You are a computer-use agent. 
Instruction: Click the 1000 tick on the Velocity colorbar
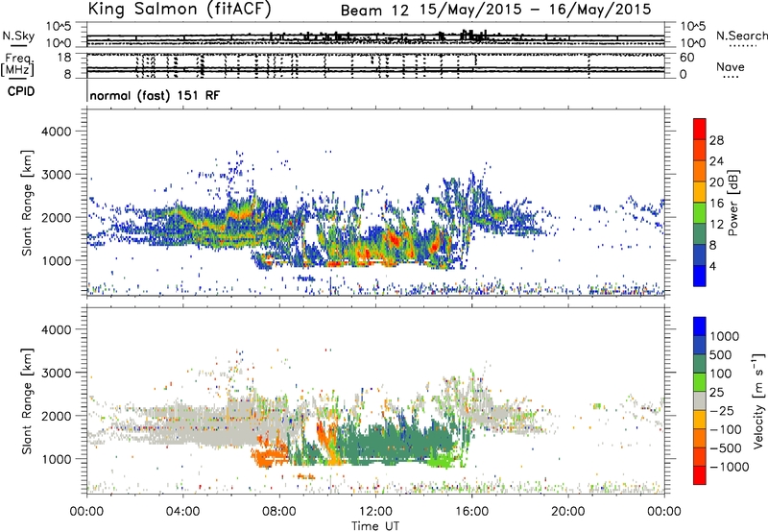725,336
